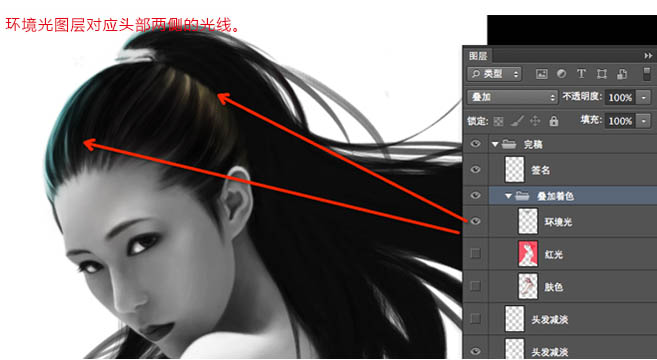This screenshot has height=360, width=657.
Task: Toggle the layer filter switch on or off
Action: (647, 73)
